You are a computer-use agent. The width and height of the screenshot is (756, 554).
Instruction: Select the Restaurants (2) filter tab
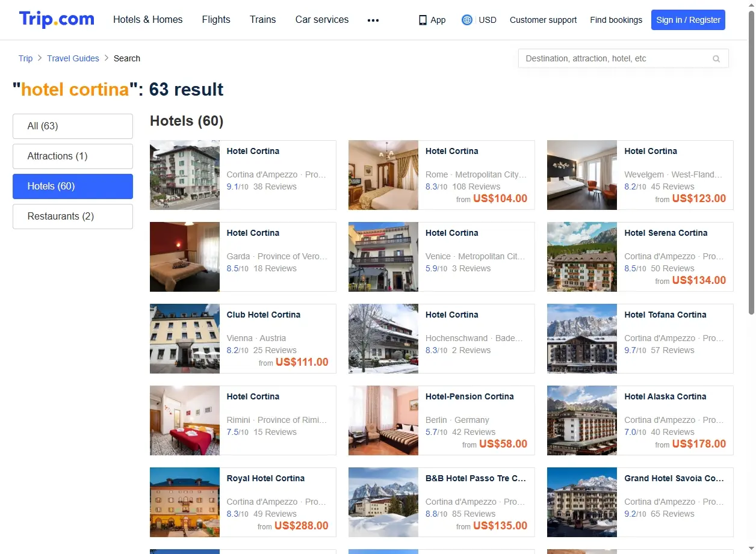(73, 217)
